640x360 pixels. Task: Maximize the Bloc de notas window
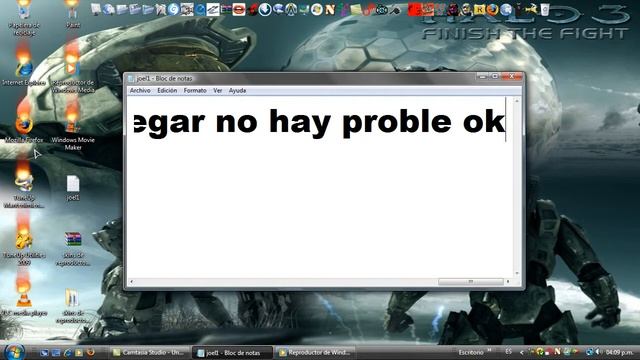(x=495, y=76)
